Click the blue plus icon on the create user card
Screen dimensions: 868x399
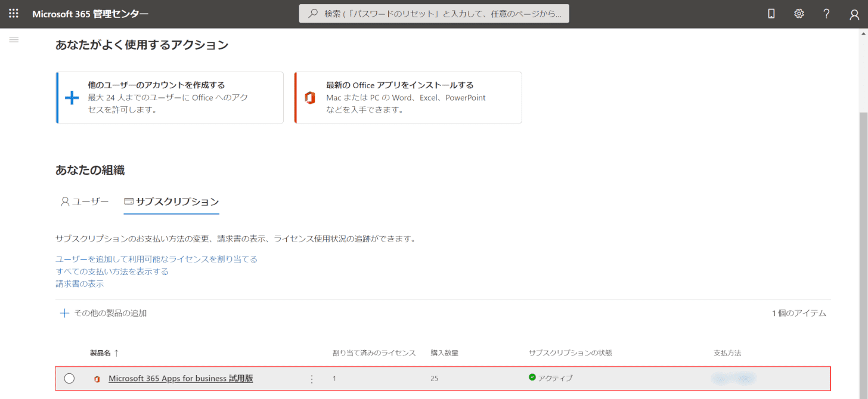72,98
